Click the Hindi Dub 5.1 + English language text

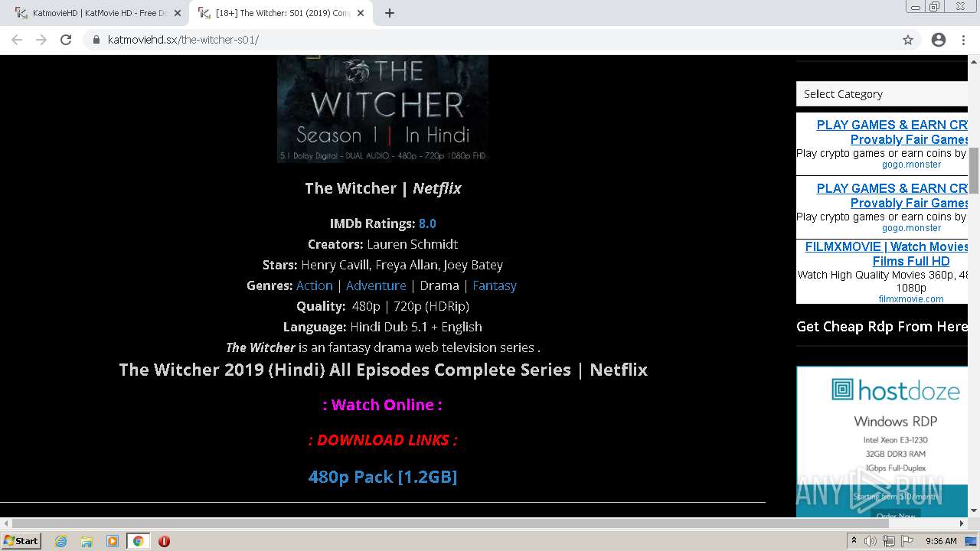(416, 327)
